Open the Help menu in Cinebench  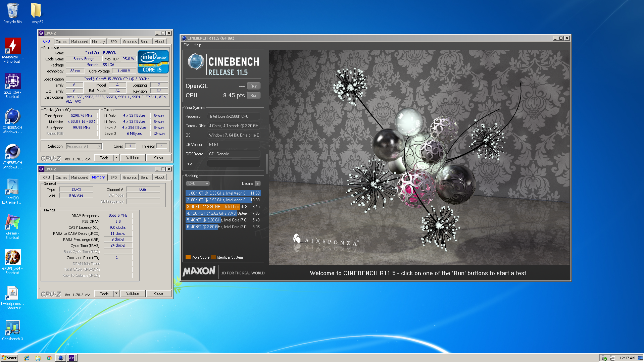point(197,45)
